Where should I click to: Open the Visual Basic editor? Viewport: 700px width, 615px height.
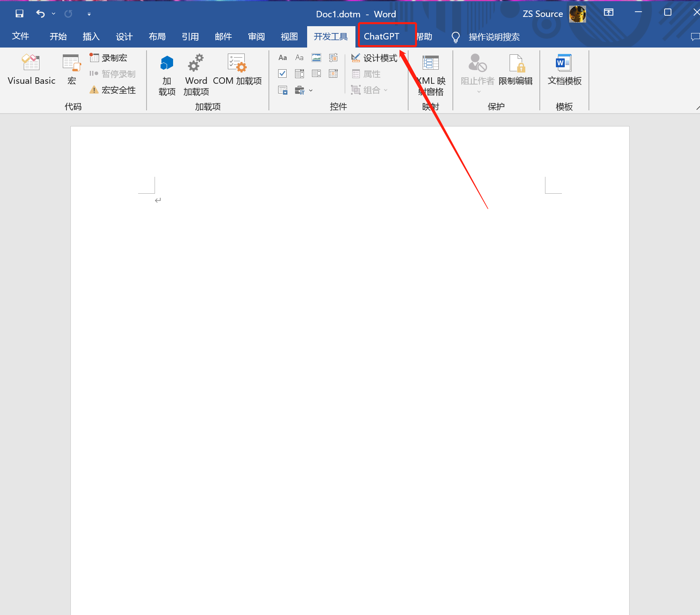(31, 70)
